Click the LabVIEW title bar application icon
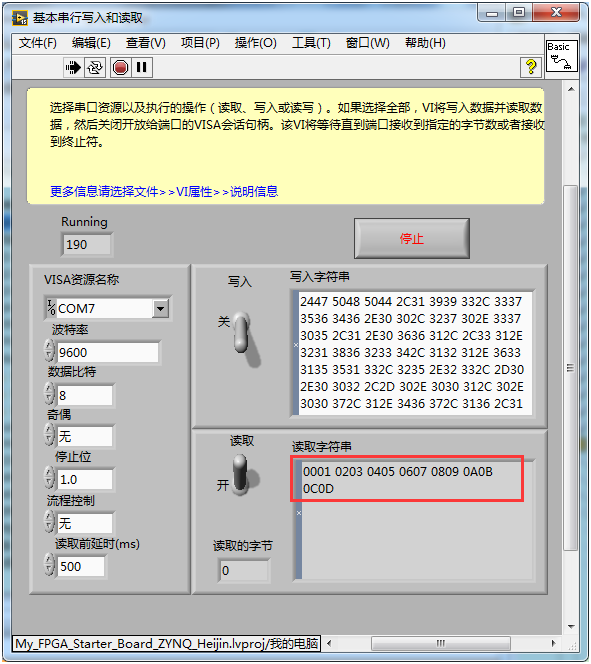Viewport: 591px width, 664px height. 19,18
